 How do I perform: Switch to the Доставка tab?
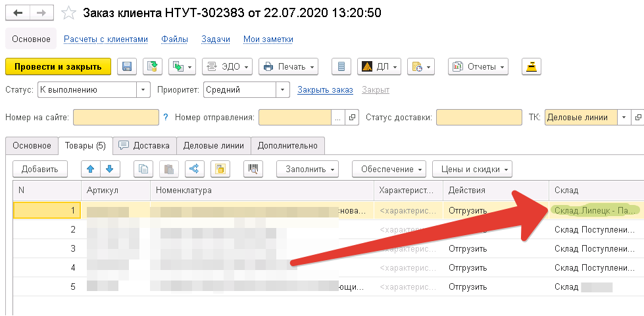(x=144, y=145)
